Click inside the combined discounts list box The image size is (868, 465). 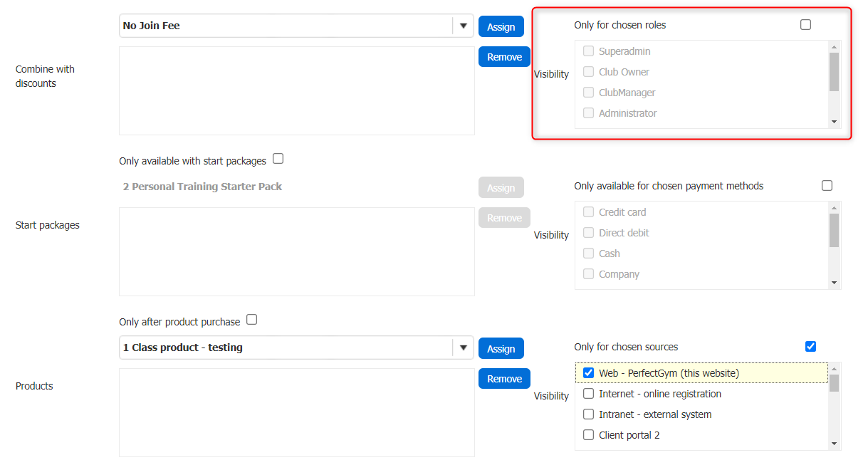pos(296,90)
